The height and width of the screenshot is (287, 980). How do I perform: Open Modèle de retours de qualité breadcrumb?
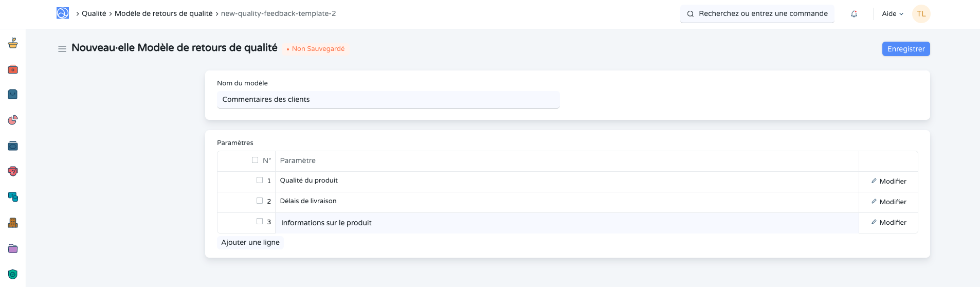click(164, 14)
